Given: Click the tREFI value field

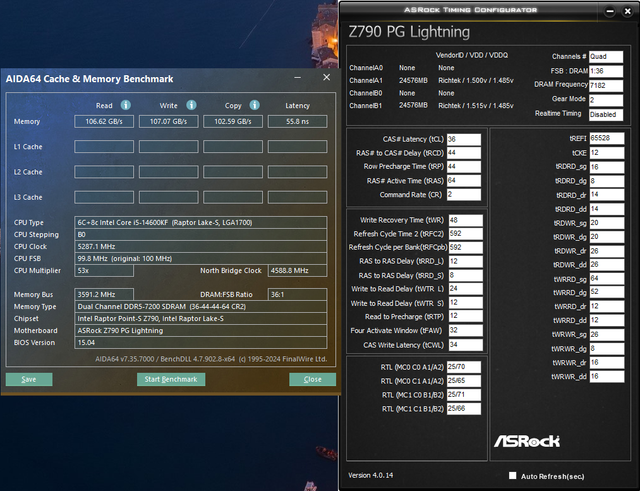Looking at the screenshot, I should (x=607, y=138).
